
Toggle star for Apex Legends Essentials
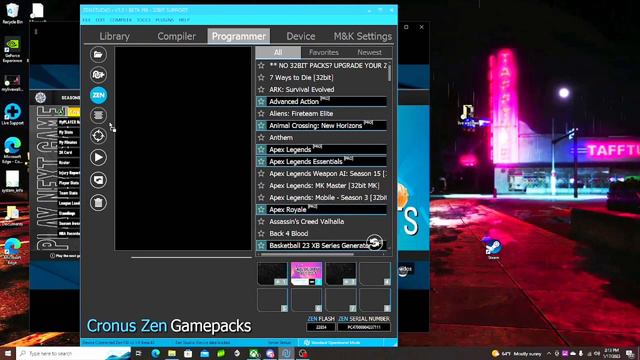coord(261,161)
